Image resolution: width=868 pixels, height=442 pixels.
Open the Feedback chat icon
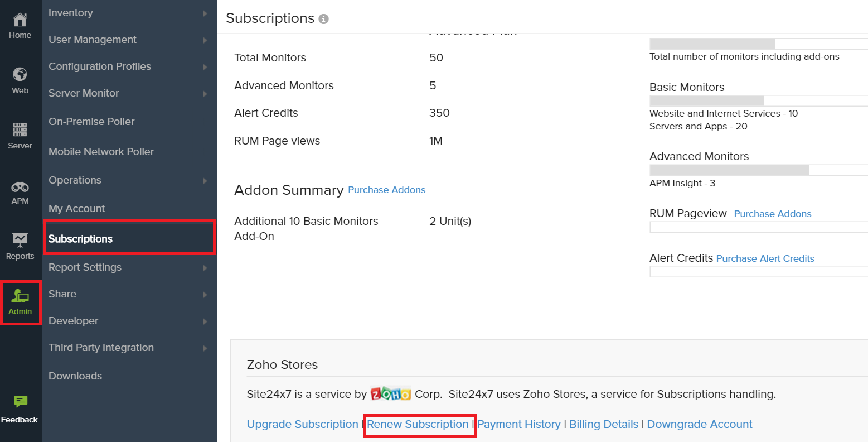pyautogui.click(x=20, y=402)
